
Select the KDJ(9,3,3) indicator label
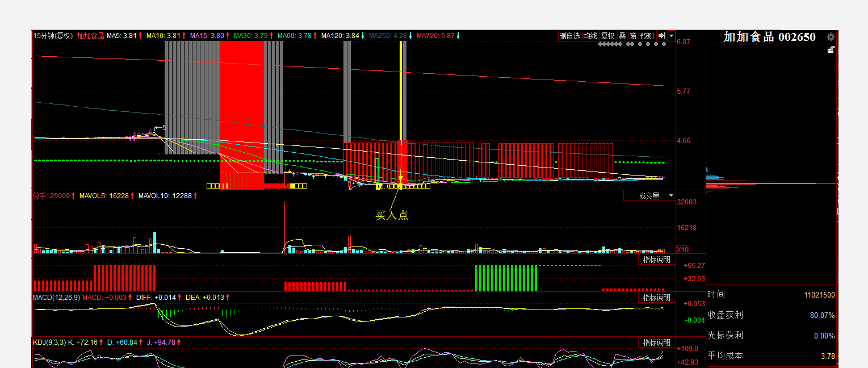(x=49, y=342)
